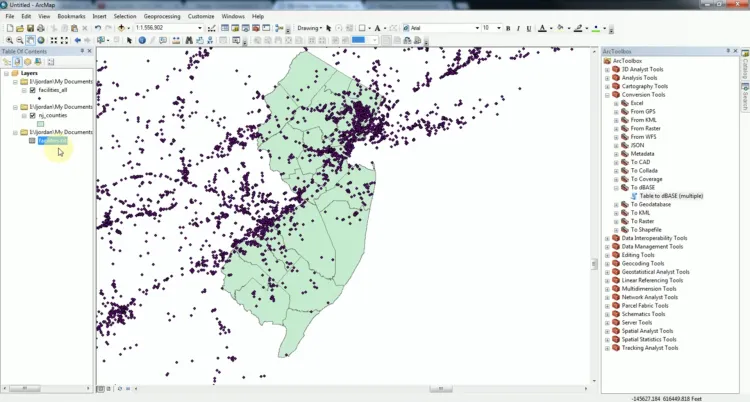This screenshot has width=750, height=402.
Task: Open the Find binoculars tool
Action: tap(187, 40)
